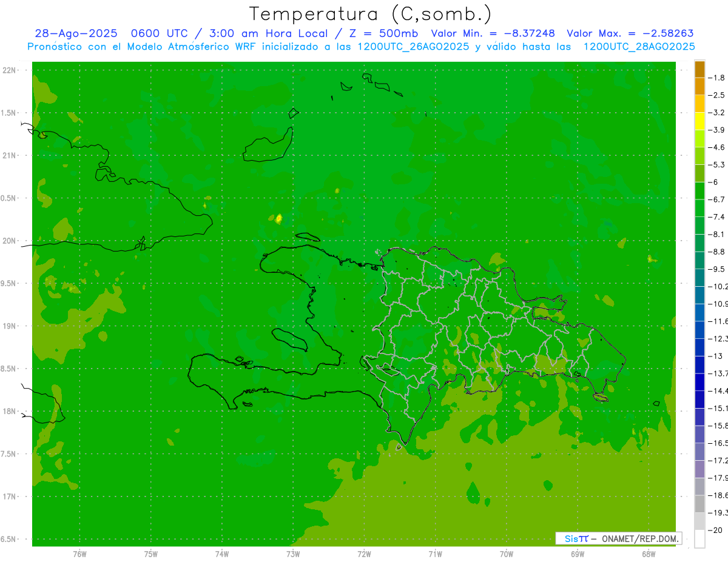Click the '7.5N' latitude label
The image size is (728, 562).
point(8,454)
